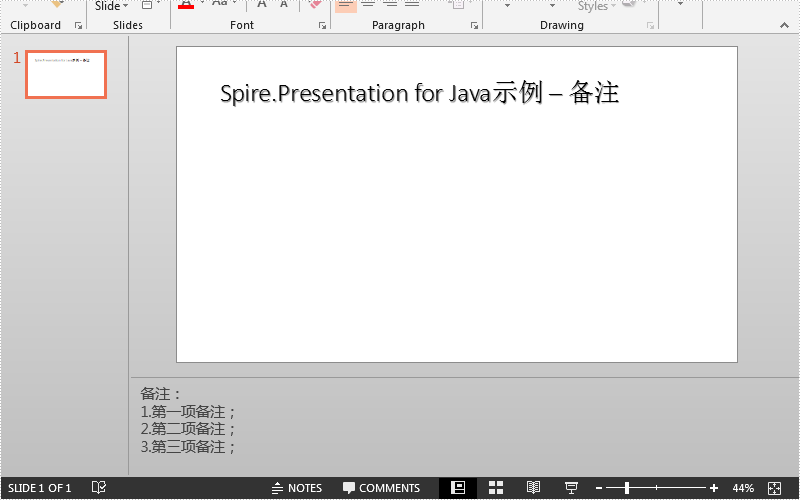
Task: Choose the center alignment button
Action: (368, 5)
